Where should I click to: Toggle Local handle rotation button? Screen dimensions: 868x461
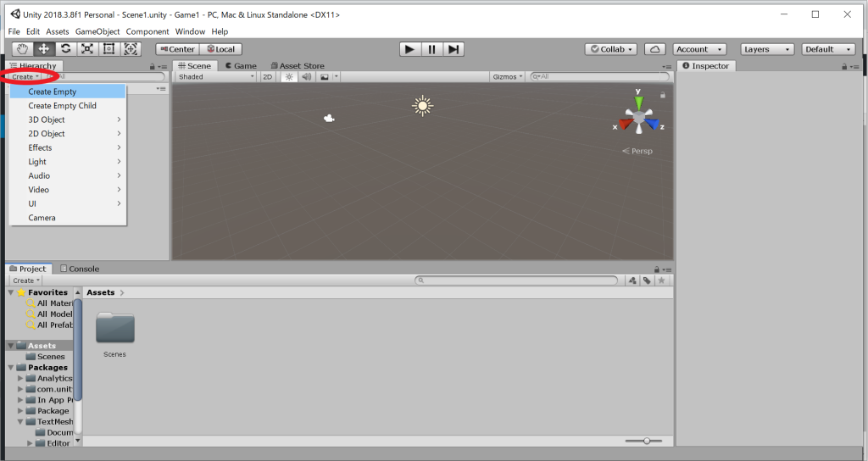(221, 49)
